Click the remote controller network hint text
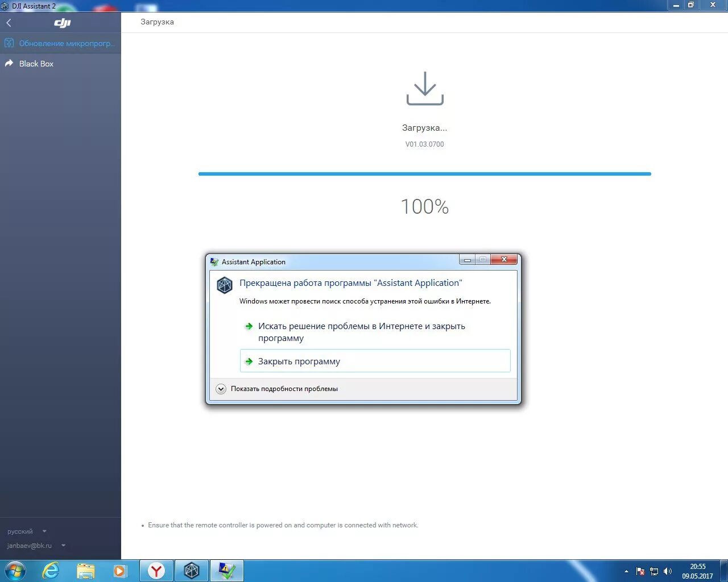Image resolution: width=728 pixels, height=582 pixels. tap(283, 525)
